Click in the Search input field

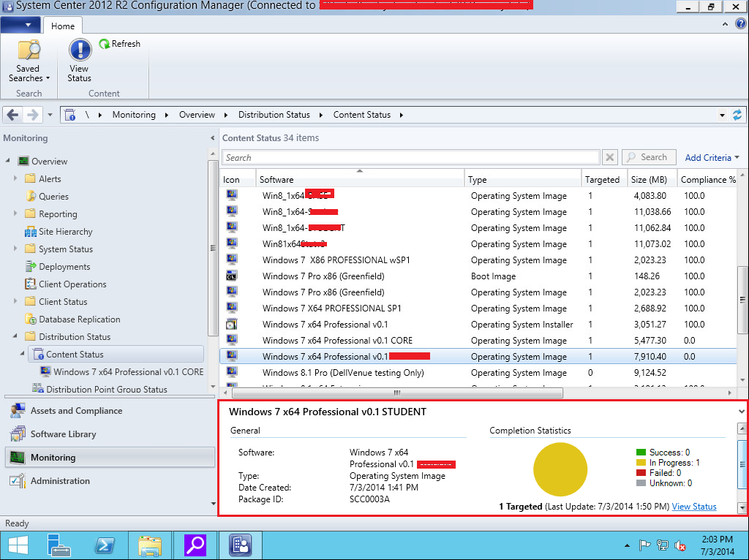click(x=410, y=157)
